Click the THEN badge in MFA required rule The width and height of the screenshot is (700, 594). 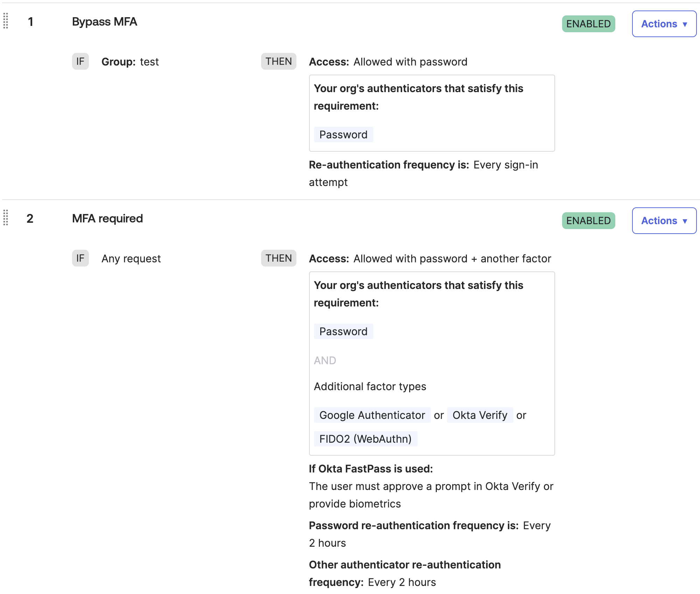279,258
